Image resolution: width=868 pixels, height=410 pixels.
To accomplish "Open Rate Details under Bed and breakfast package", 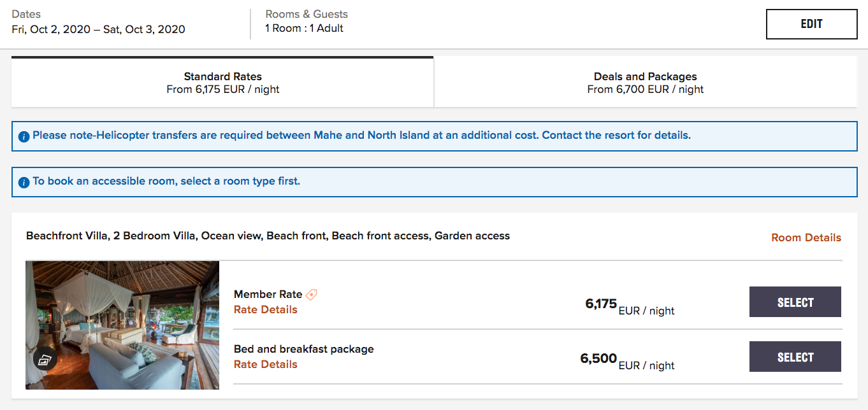I will coord(265,364).
